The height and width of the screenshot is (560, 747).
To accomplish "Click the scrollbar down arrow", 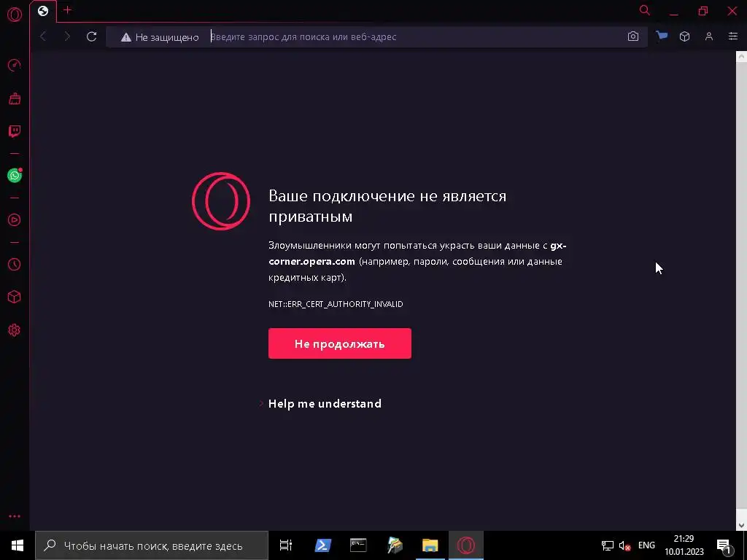I will click(x=741, y=525).
